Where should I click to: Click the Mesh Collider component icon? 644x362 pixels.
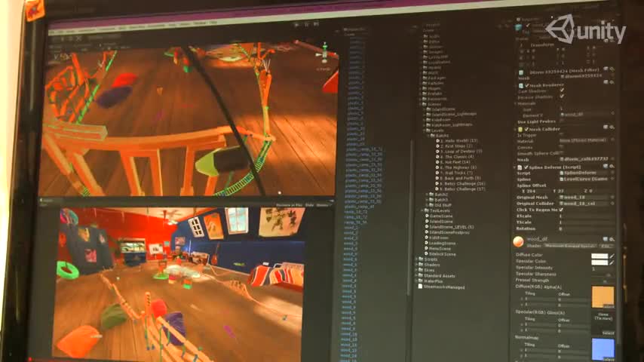click(520, 130)
